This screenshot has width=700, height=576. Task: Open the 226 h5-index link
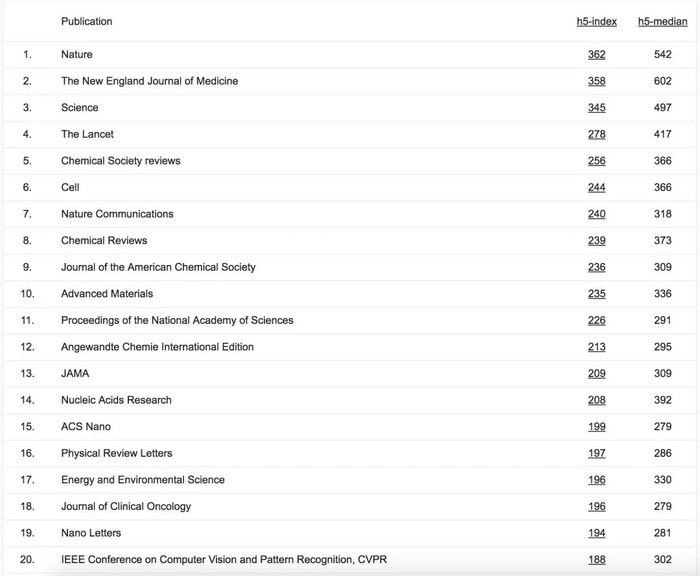tap(596, 320)
